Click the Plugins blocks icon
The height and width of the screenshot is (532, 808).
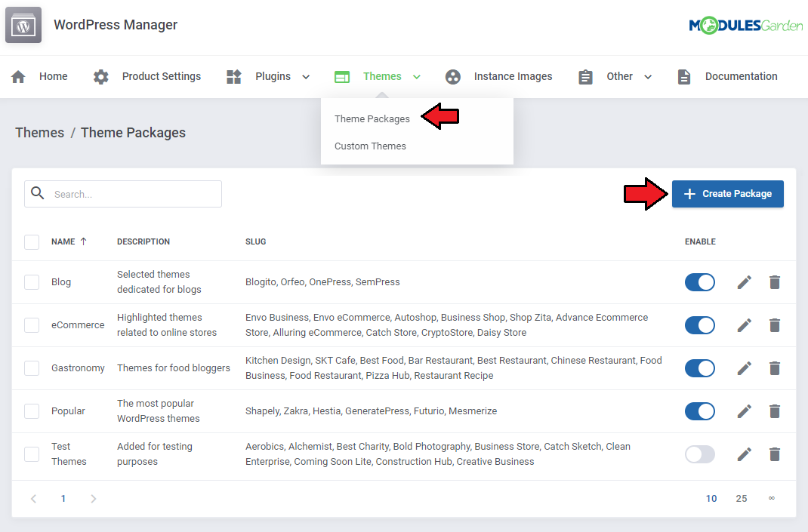[234, 77]
